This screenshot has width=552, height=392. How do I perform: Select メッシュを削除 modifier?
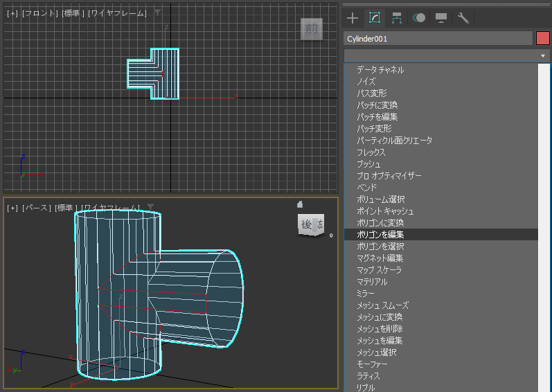pos(441,329)
